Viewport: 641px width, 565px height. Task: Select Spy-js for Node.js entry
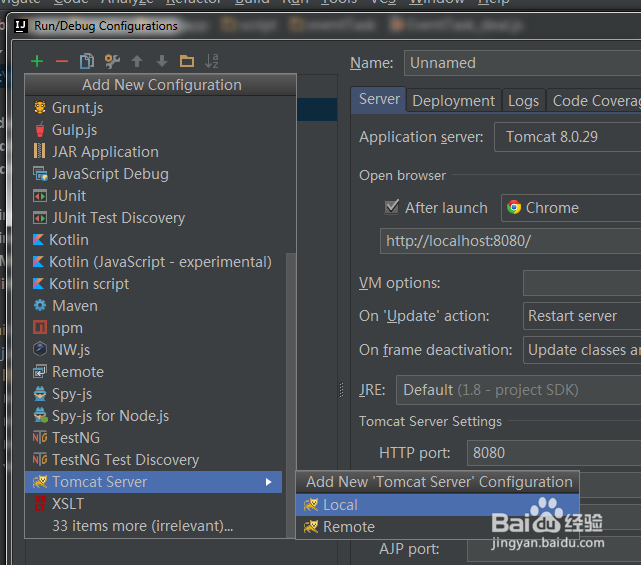[155, 416]
